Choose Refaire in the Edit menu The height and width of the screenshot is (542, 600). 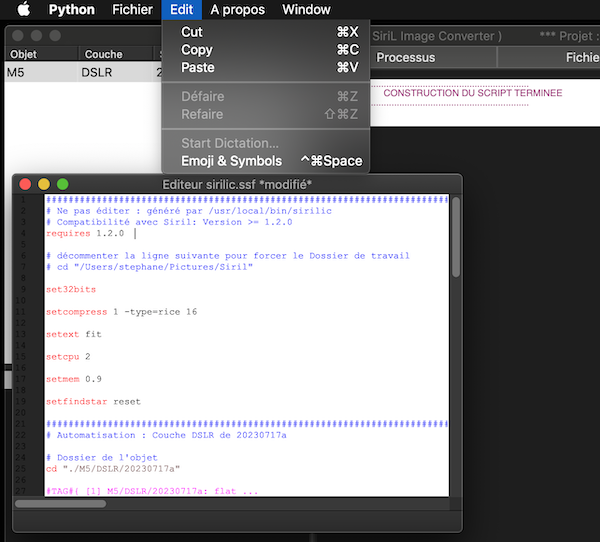pyautogui.click(x=266, y=114)
